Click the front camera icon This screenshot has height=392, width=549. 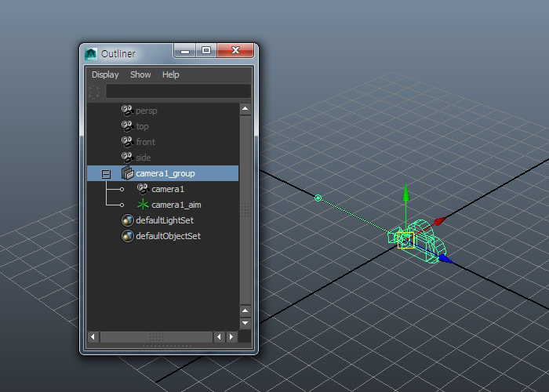pos(127,142)
